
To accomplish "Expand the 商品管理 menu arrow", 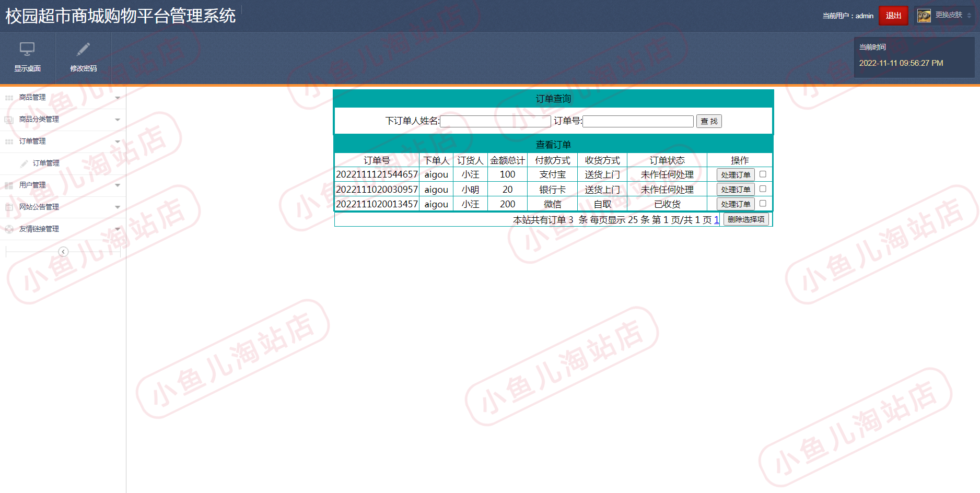I will (118, 98).
